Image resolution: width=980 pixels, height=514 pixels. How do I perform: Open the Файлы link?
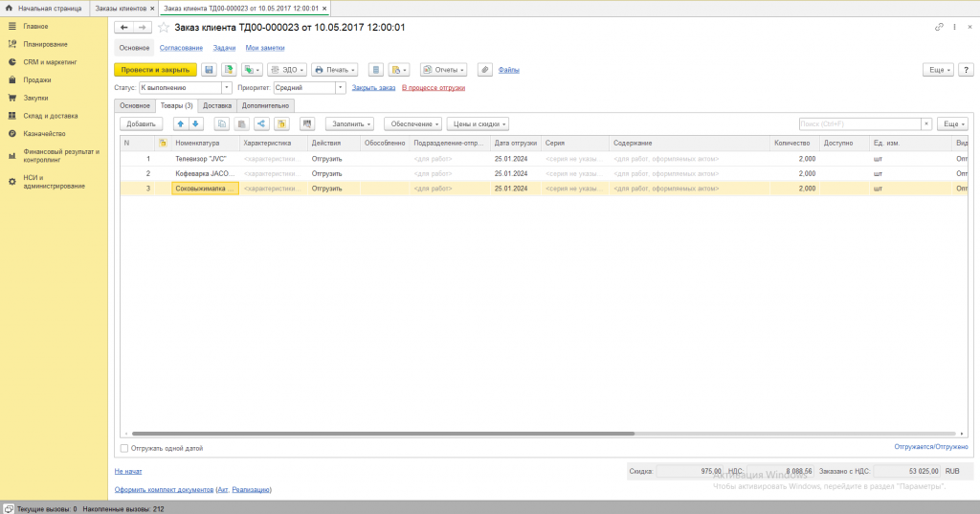pyautogui.click(x=509, y=70)
